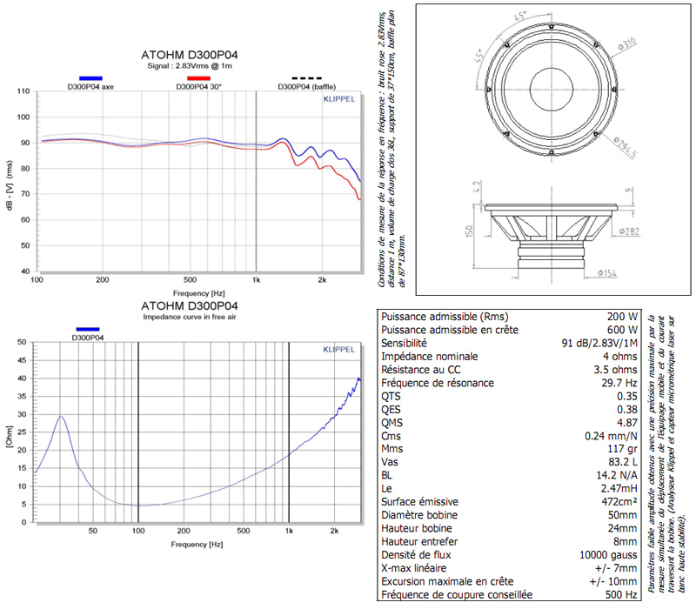
Task: Click the KLIPPEL logo in impedance chart
Action: [x=338, y=350]
